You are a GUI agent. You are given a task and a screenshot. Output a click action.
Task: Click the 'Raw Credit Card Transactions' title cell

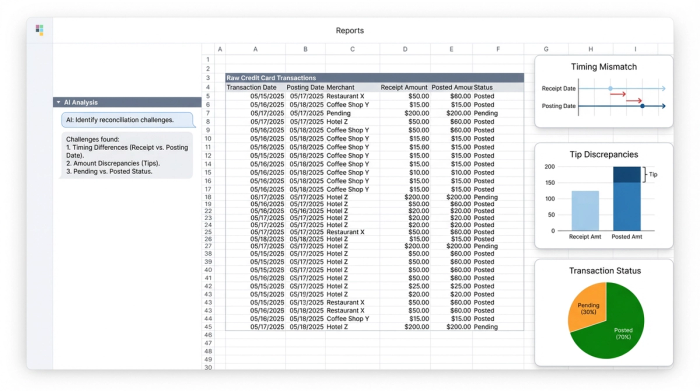point(374,78)
